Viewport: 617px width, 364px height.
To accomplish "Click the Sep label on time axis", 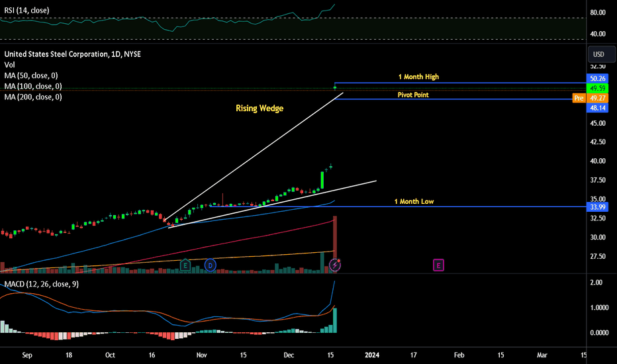I will point(27,355).
